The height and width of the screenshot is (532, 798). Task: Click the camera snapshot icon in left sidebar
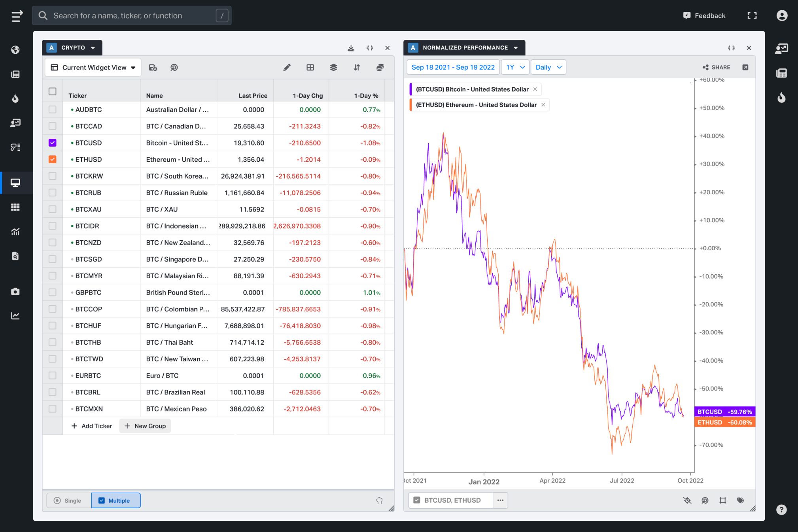[x=15, y=292]
